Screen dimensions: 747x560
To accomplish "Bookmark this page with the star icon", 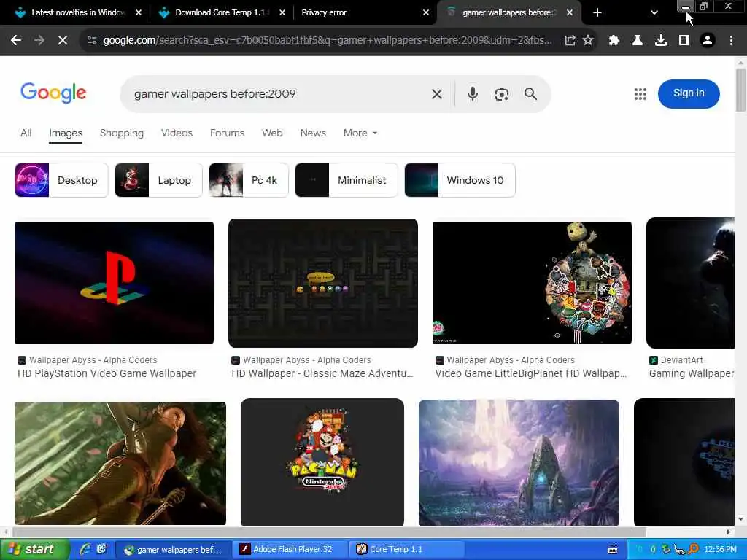I will click(588, 41).
